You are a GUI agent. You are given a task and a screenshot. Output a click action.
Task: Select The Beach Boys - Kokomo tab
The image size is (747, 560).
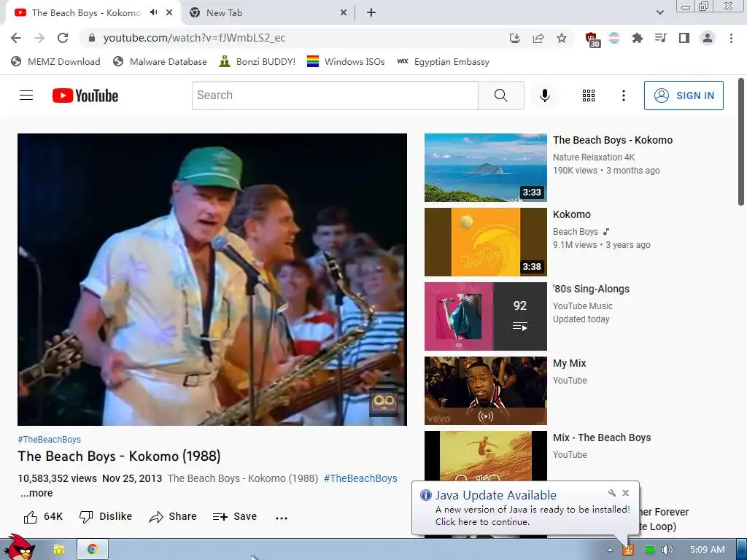tap(93, 13)
